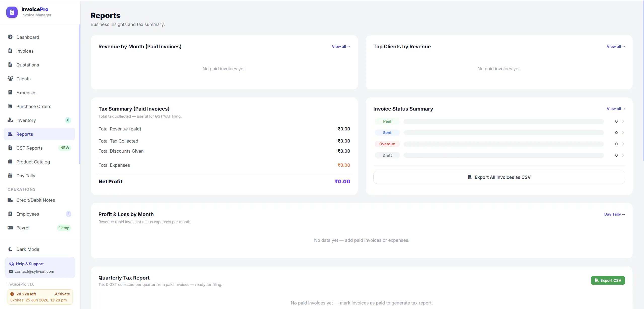The image size is (644, 309).
Task: Click the Clients people icon
Action: pos(10,79)
